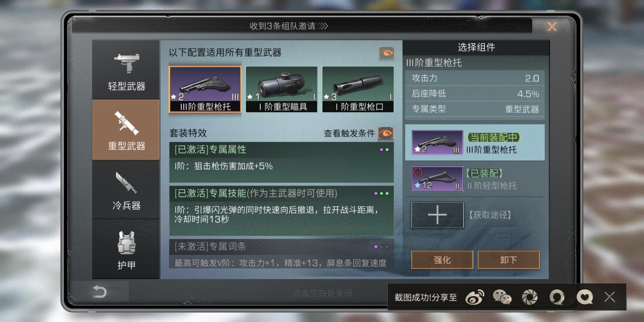
Task: Switch to the 护甲 armor tab
Action: click(126, 250)
